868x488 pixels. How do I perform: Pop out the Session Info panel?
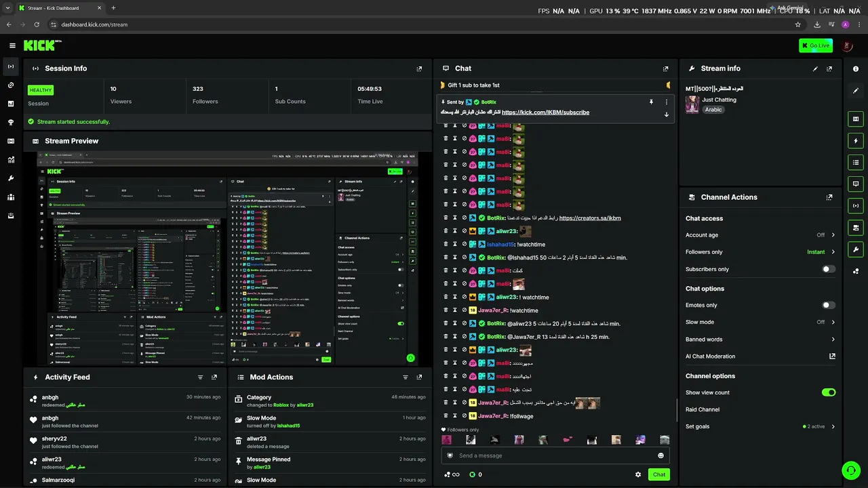pos(419,68)
